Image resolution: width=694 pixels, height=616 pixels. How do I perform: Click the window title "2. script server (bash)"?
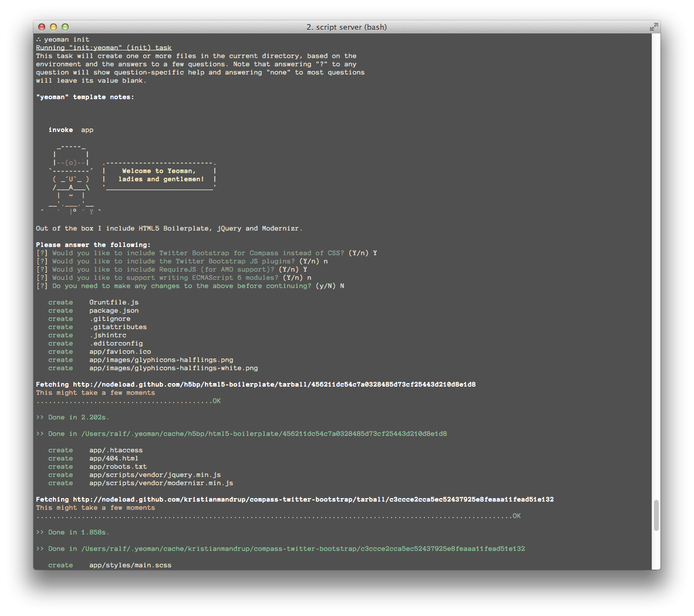[x=346, y=27]
